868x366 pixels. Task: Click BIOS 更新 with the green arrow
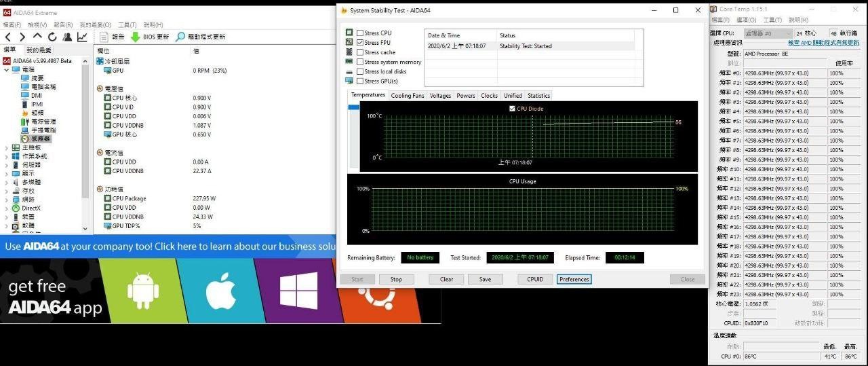coord(150,37)
